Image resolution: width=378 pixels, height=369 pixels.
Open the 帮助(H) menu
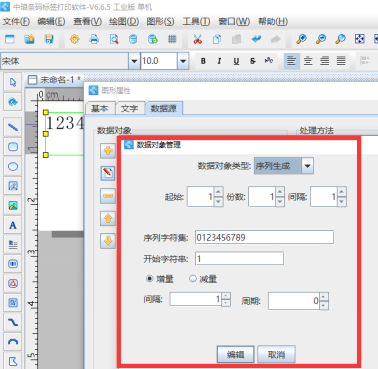coord(273,22)
